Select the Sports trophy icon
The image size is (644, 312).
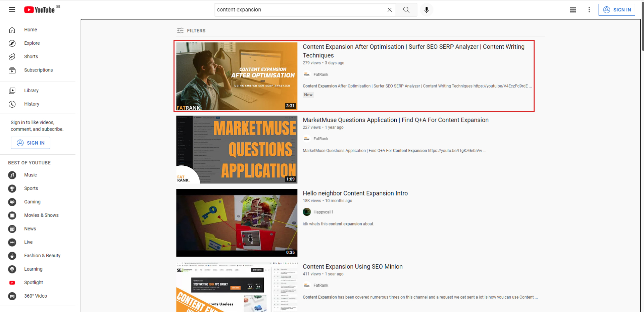point(12,189)
